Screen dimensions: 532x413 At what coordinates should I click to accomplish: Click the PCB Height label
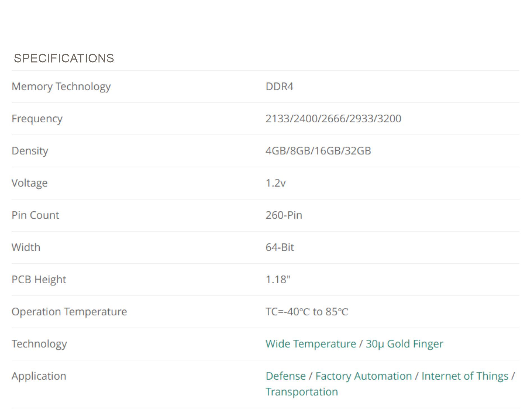click(39, 280)
